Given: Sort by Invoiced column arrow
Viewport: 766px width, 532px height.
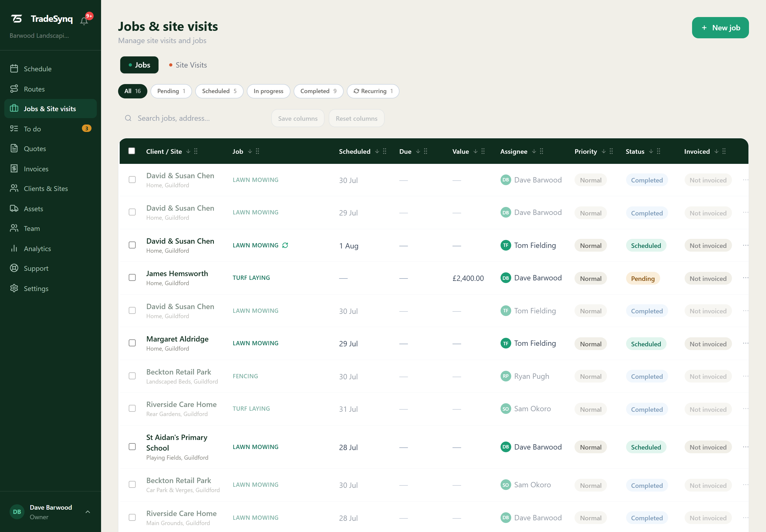Looking at the screenshot, I should (x=716, y=151).
